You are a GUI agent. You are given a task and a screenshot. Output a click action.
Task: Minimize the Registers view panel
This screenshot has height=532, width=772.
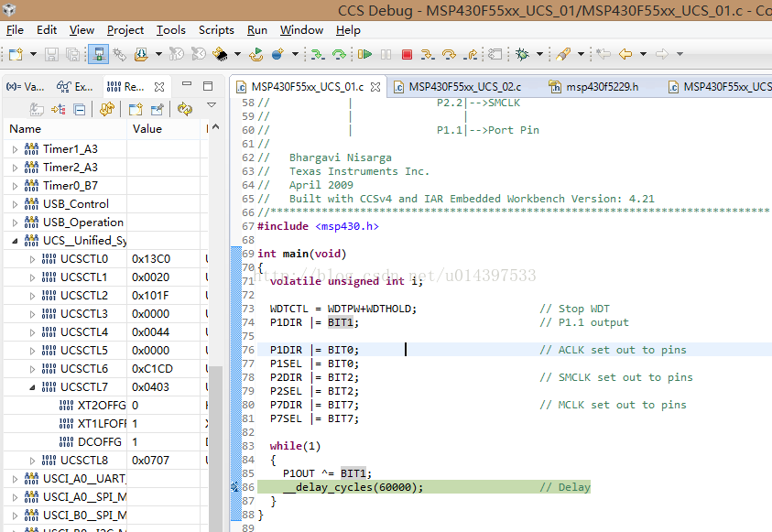tap(187, 86)
